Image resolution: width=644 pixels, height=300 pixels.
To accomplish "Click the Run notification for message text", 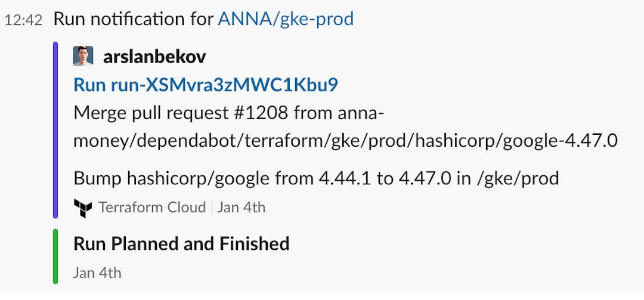I will pyautogui.click(x=134, y=19).
